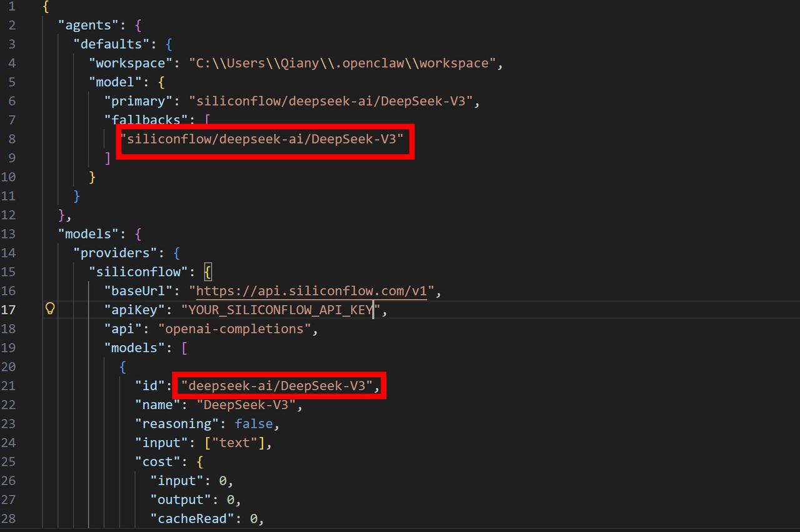Click the "input" key on line 24
Image resolution: width=800 pixels, height=532 pixels.
162,442
